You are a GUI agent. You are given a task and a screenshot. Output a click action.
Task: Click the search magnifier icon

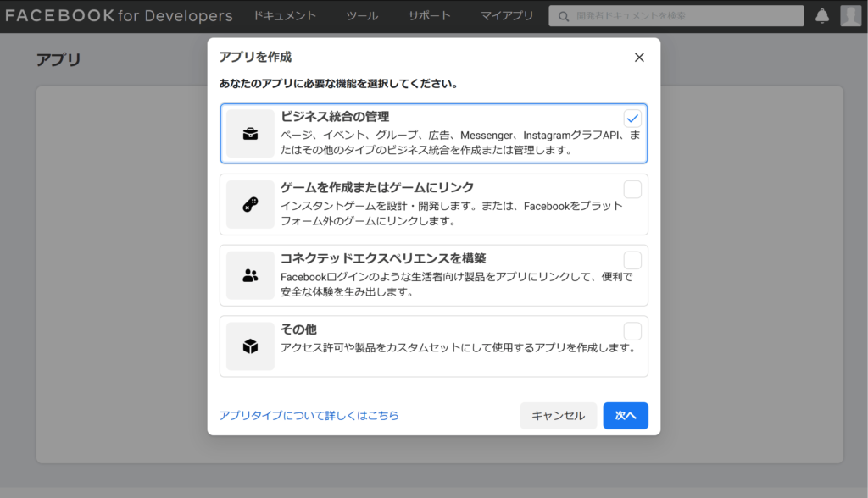pos(564,17)
